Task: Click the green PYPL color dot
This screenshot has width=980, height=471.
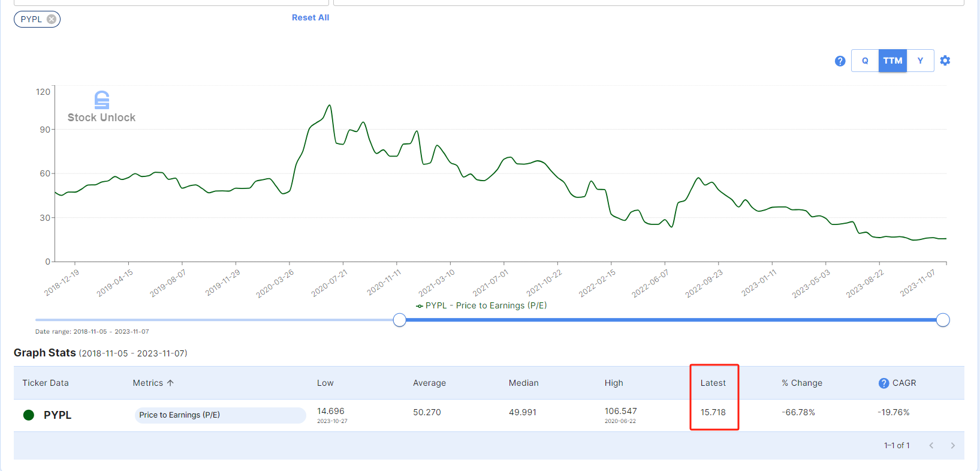Action: pyautogui.click(x=28, y=415)
